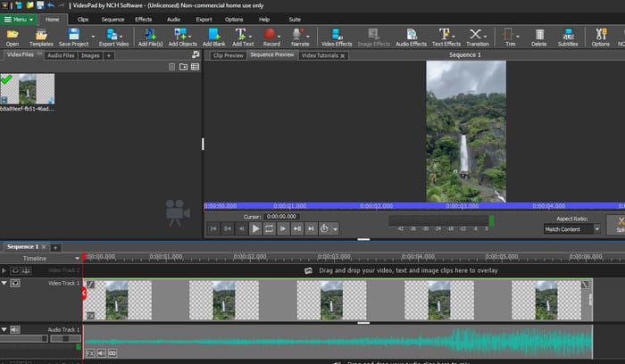Toggle loop playback button
The width and height of the screenshot is (625, 364).
[x=269, y=228]
